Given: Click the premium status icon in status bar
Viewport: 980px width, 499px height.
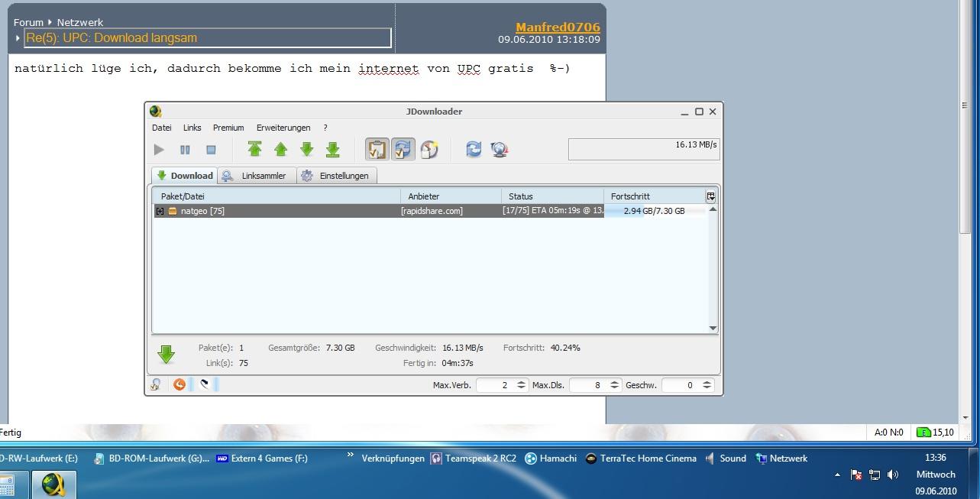Looking at the screenshot, I should 155,384.
